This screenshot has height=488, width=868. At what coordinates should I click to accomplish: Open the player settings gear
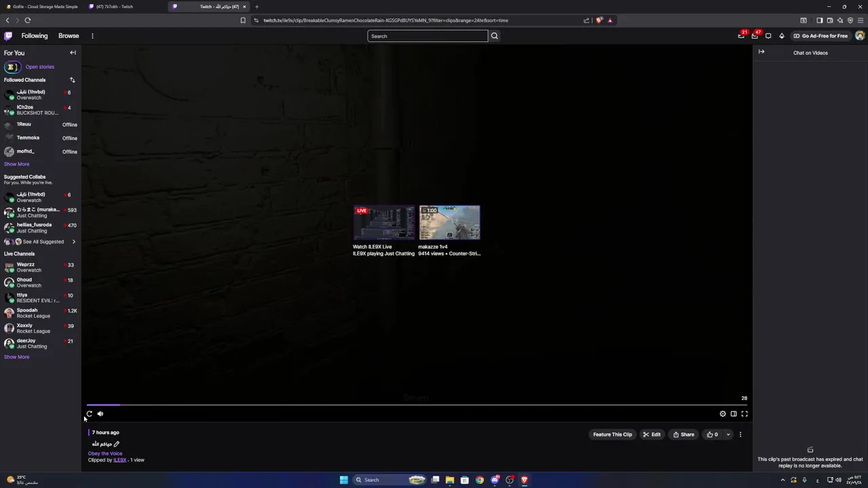coord(723,413)
